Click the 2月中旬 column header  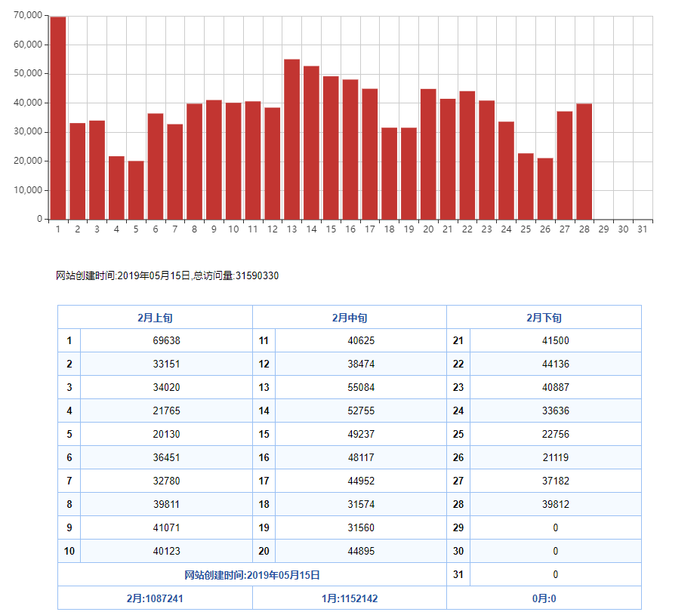point(350,318)
